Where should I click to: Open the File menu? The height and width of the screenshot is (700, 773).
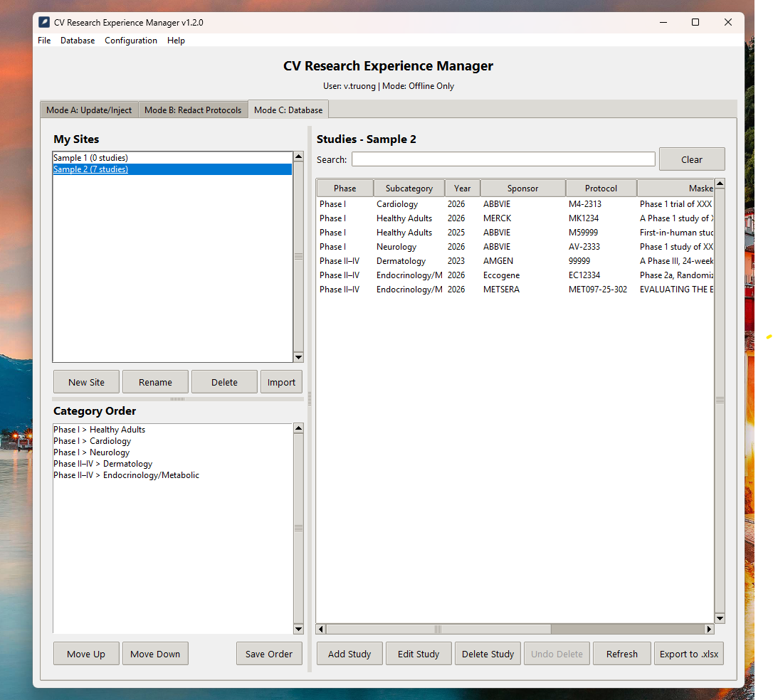pyautogui.click(x=44, y=41)
